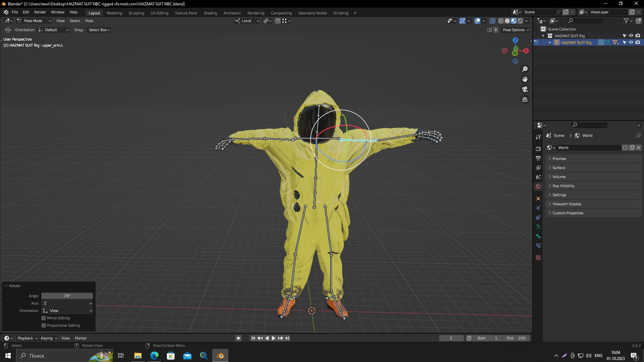Open the Texture properties tab
This screenshot has height=362, width=644.
[538, 258]
